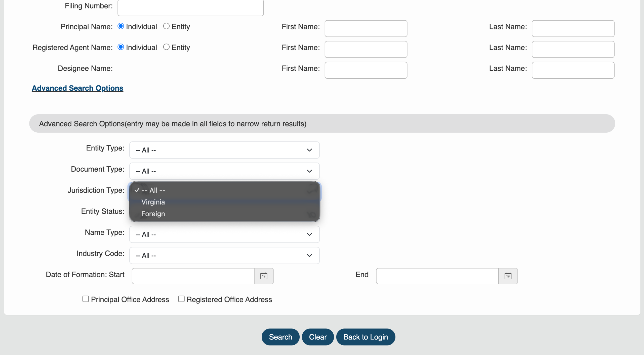644x355 pixels.
Task: Choose Virginia in Jurisdiction Type list
Action: (225, 202)
